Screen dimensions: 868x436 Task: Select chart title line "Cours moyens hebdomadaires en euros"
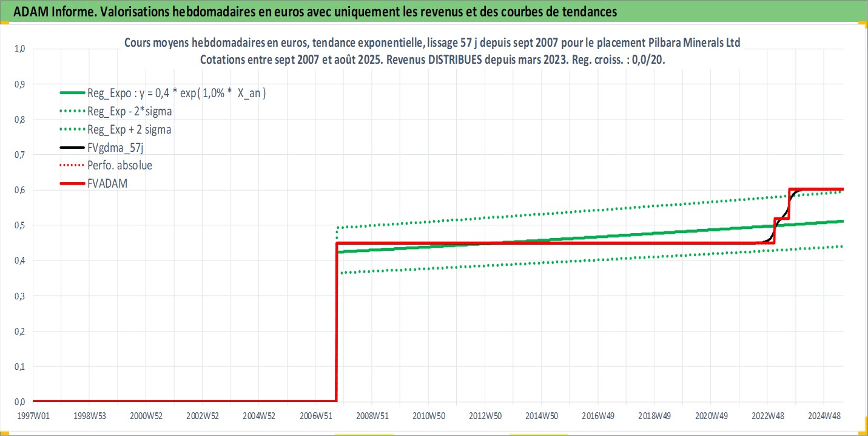tap(432, 43)
